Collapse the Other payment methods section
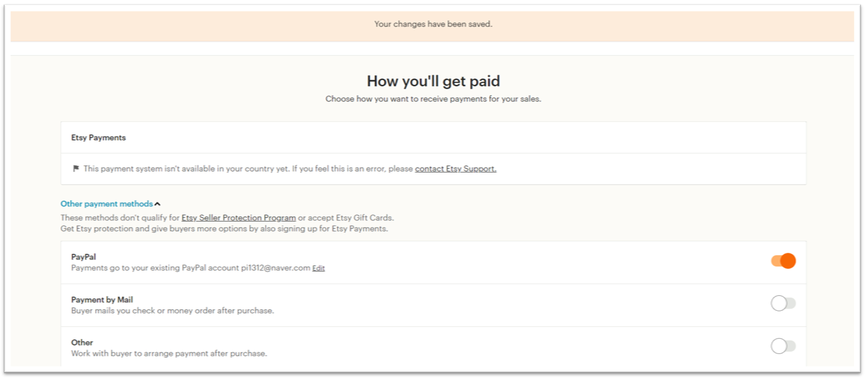This screenshot has width=868, height=378. tap(106, 204)
